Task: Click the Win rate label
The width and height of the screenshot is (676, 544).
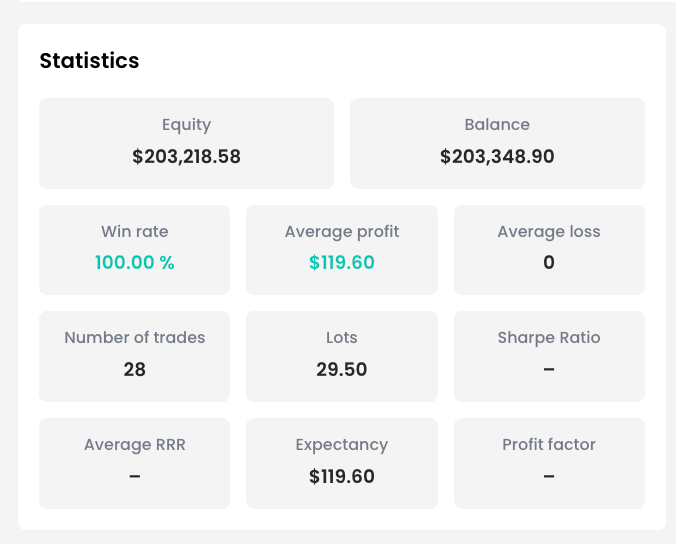Action: coord(135,232)
